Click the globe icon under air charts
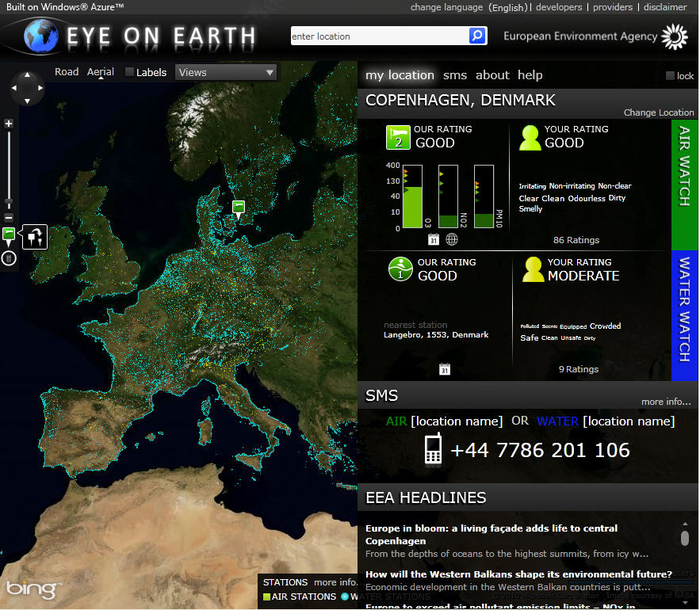 click(452, 239)
